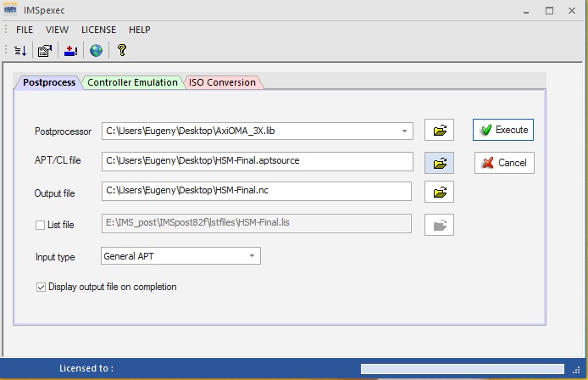The width and height of the screenshot is (588, 380).
Task: Click the Output file path field
Action: (256, 192)
